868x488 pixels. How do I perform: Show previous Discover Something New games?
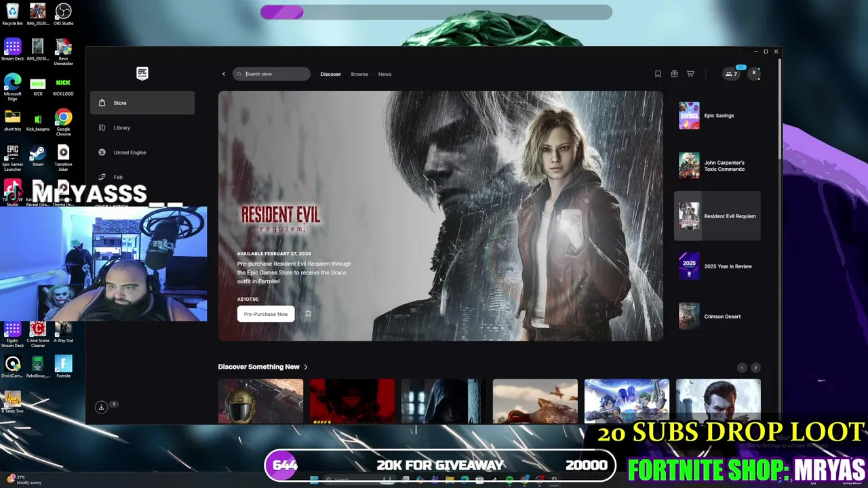pyautogui.click(x=742, y=367)
